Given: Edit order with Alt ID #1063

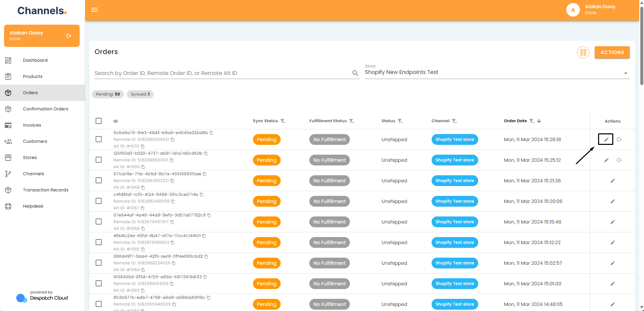Looking at the screenshot, I should [x=613, y=284].
